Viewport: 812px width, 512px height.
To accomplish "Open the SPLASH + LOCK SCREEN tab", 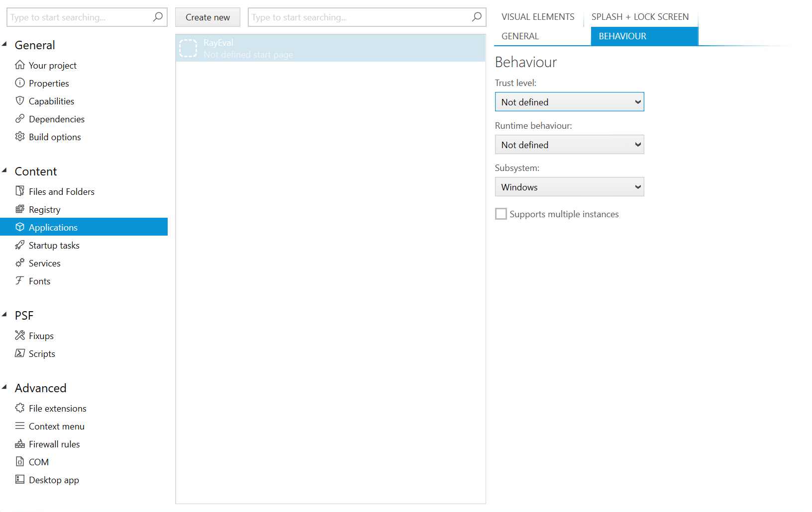I will click(640, 16).
